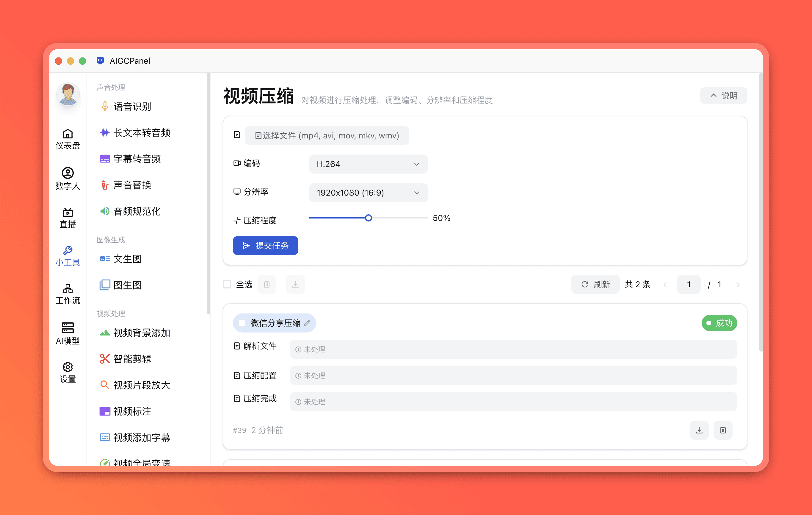
Task: Go to the 直播 live section
Action: (x=68, y=218)
